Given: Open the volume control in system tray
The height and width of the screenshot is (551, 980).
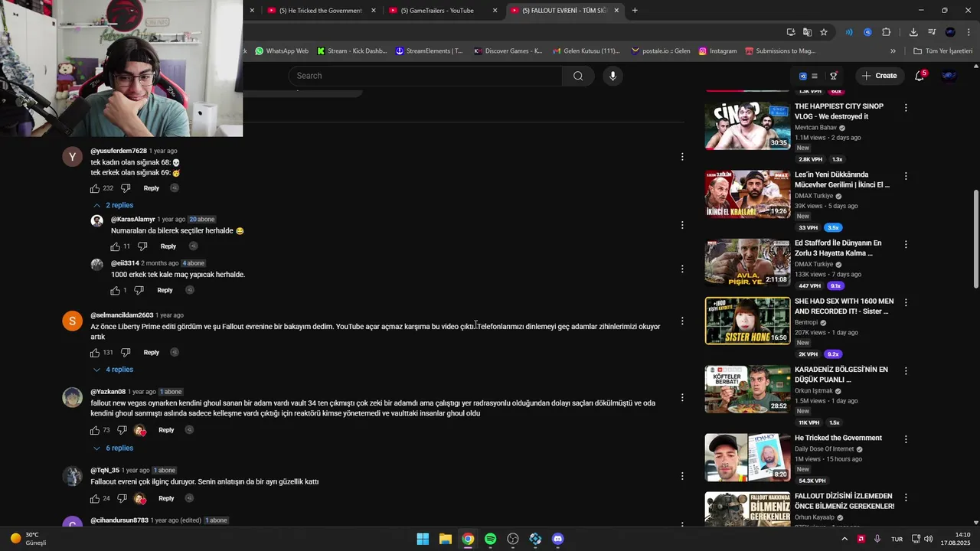Looking at the screenshot, I should coord(929,539).
